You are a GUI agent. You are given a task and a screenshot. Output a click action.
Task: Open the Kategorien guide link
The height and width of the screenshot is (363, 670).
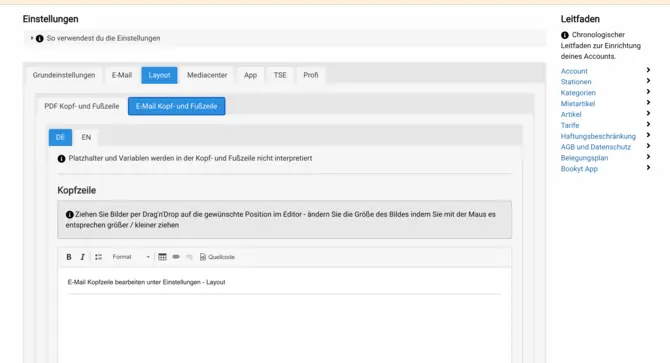pyautogui.click(x=578, y=93)
